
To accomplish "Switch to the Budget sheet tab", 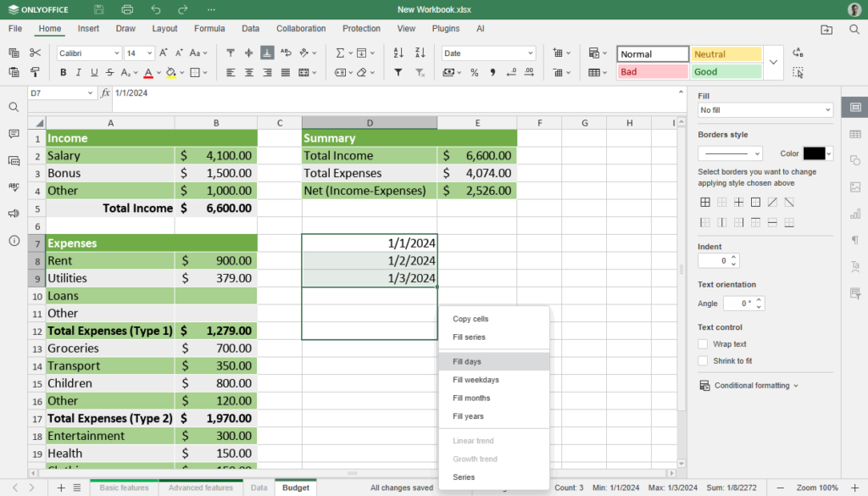I will (296, 488).
